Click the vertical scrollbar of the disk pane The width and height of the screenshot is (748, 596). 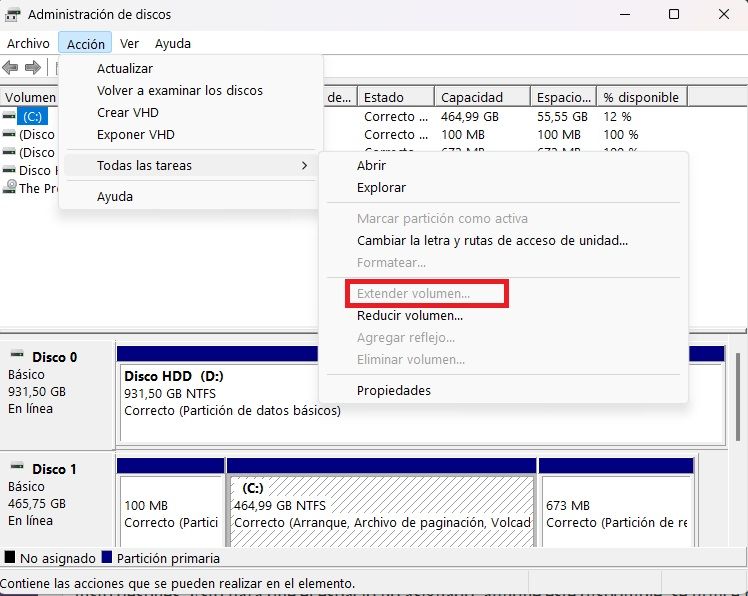click(x=738, y=397)
